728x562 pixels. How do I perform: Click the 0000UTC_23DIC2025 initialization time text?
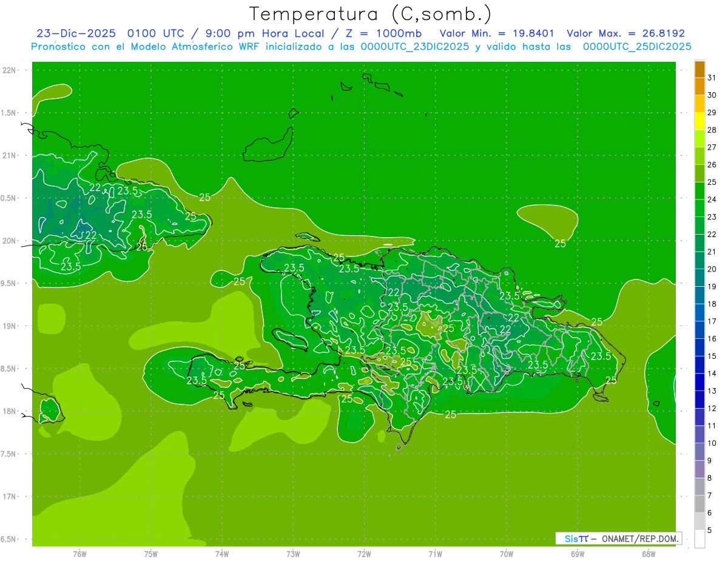[414, 47]
